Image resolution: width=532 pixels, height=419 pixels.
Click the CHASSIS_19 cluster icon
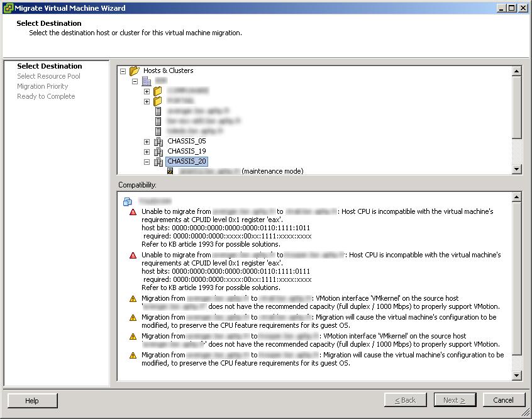click(x=158, y=152)
